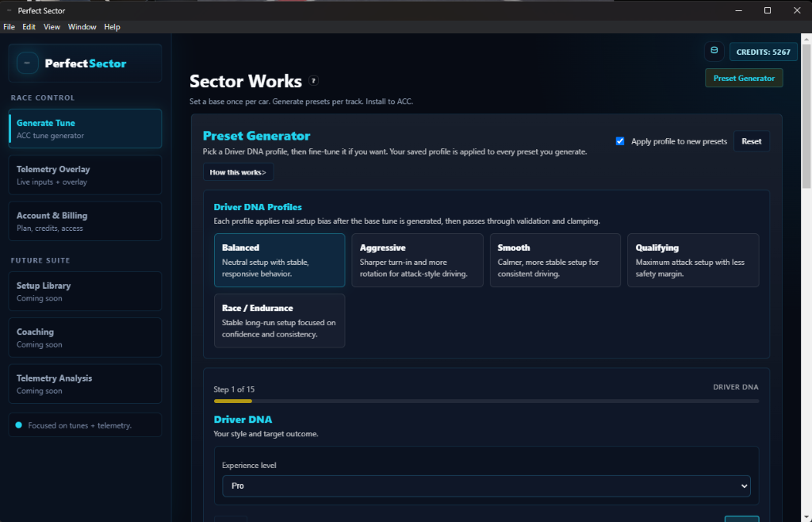Image resolution: width=812 pixels, height=522 pixels.
Task: Go to Account & Billing
Action: (x=85, y=221)
